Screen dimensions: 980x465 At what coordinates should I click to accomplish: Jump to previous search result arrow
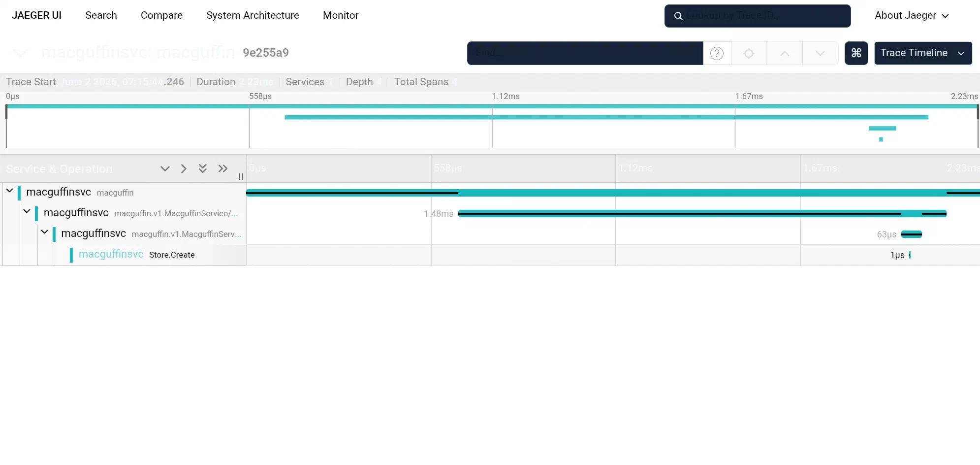(x=785, y=53)
